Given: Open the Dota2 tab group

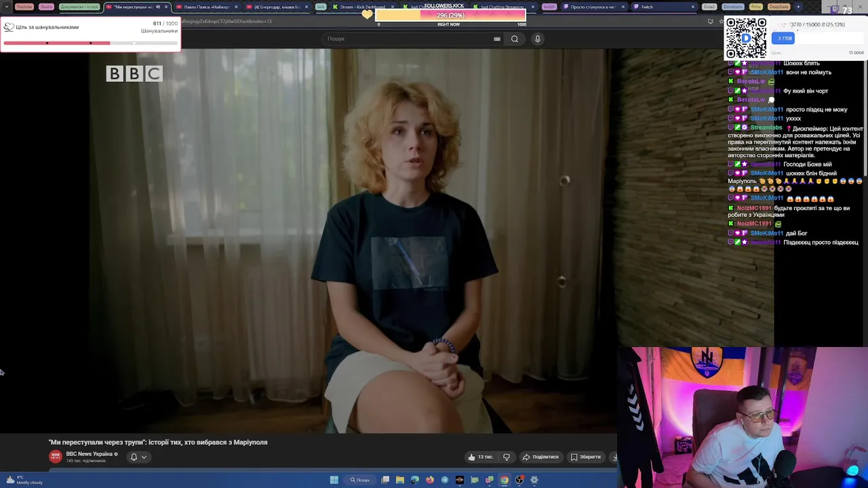Looking at the screenshot, I should (x=709, y=7).
